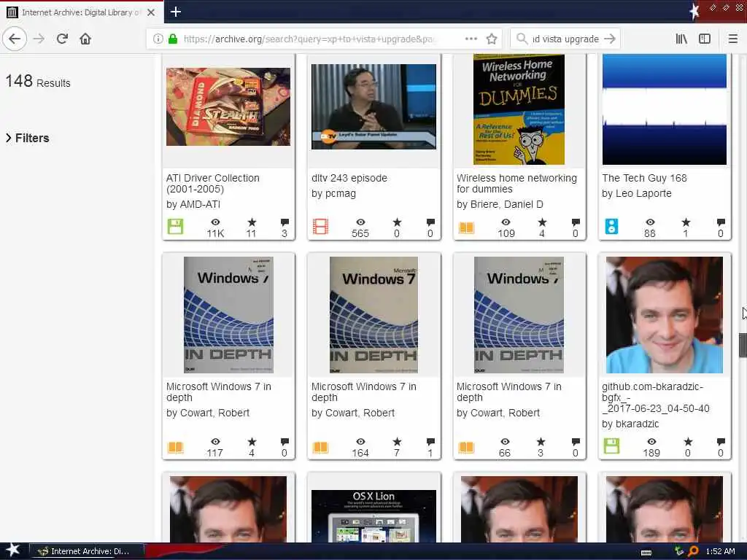
Task: Click reviews bubble on ATI Driver card
Action: pos(285,222)
